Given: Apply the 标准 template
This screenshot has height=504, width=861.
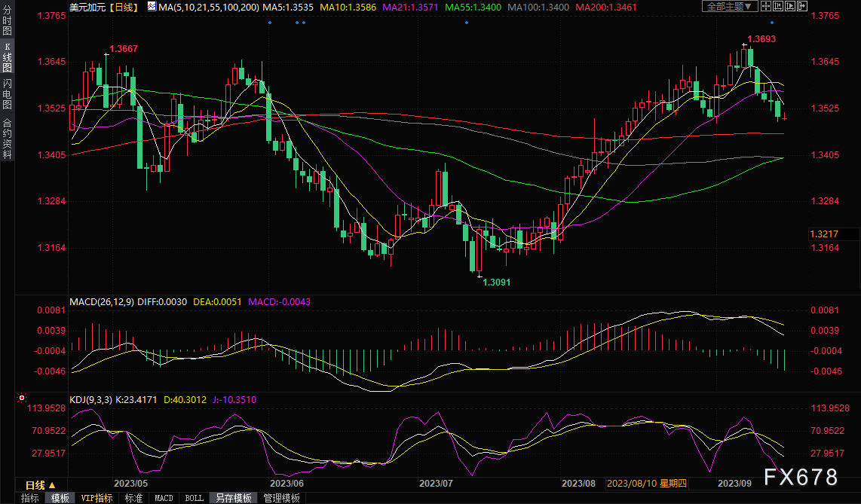Looking at the screenshot, I should coord(134,498).
